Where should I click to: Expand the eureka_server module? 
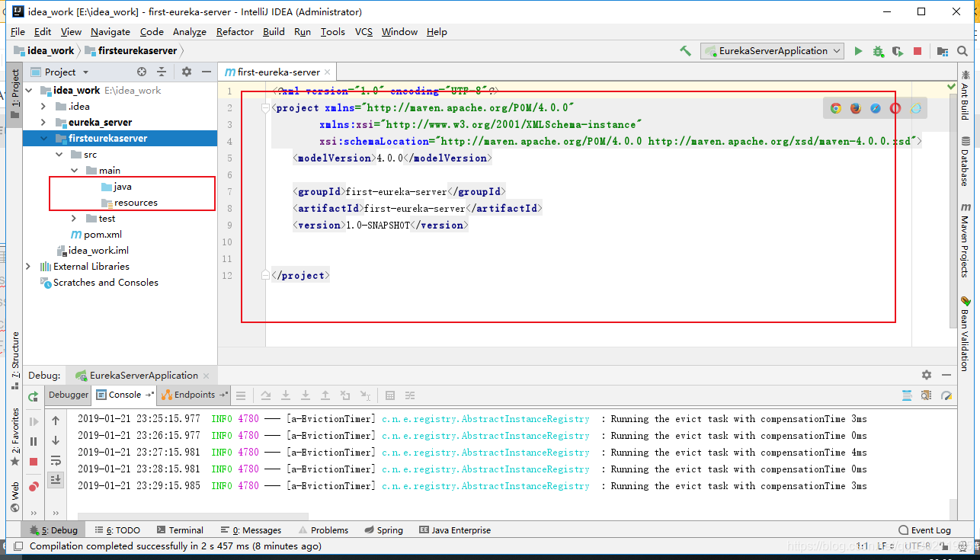pos(44,122)
